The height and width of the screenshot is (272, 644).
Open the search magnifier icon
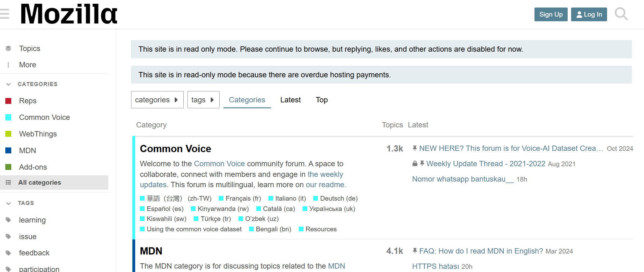pyautogui.click(x=621, y=14)
